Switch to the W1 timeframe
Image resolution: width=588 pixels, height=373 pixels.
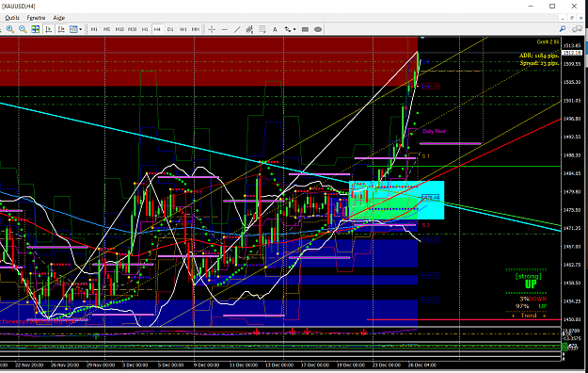(x=183, y=29)
